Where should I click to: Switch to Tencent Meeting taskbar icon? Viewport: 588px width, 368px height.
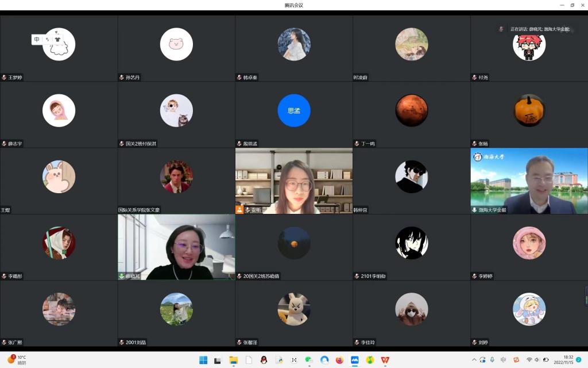click(355, 360)
